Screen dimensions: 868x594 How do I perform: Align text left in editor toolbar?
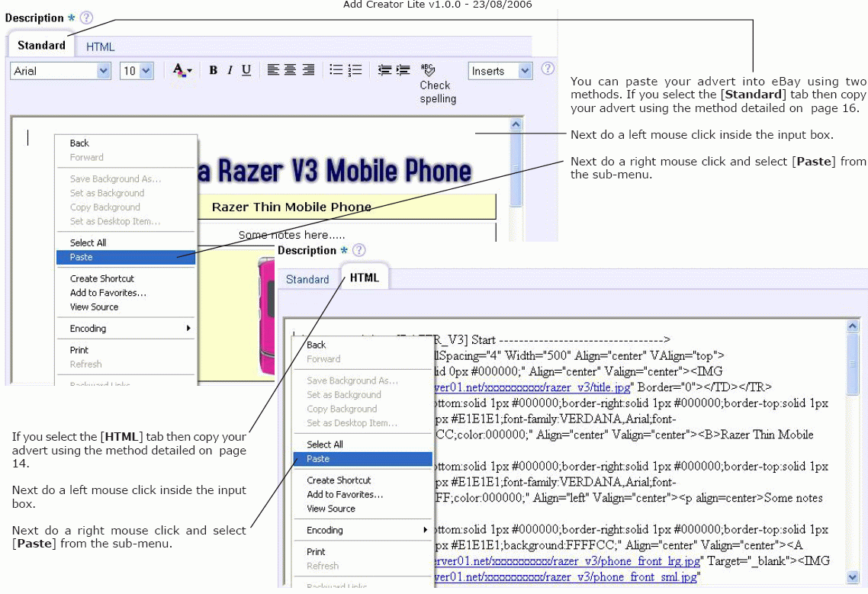point(273,69)
